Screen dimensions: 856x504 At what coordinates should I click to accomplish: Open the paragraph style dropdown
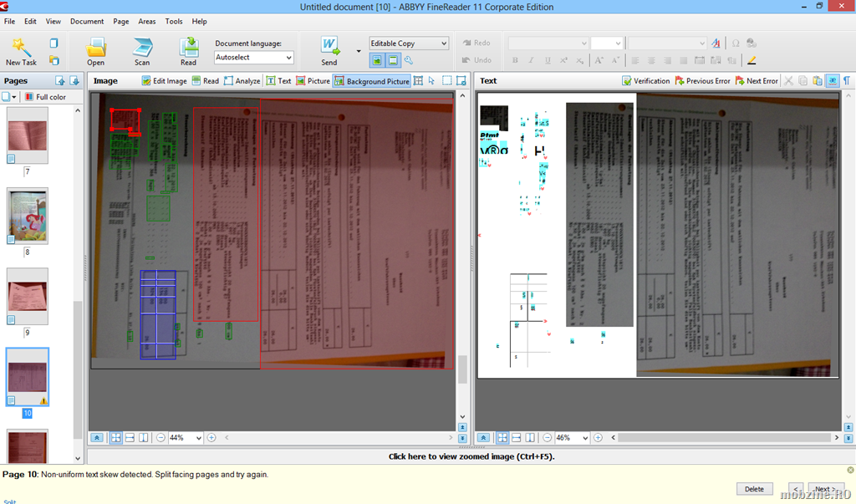(667, 43)
